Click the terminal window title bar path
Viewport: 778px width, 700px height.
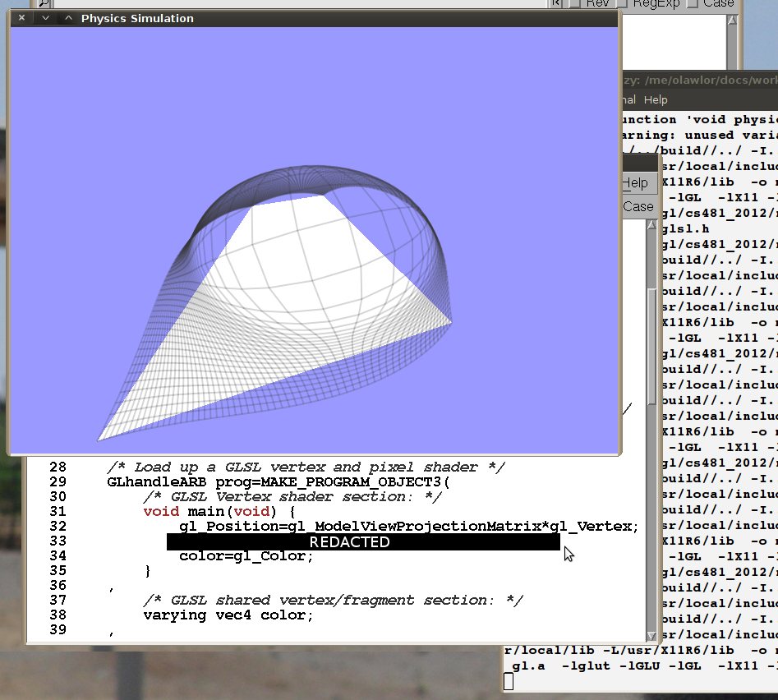pyautogui.click(x=700, y=80)
